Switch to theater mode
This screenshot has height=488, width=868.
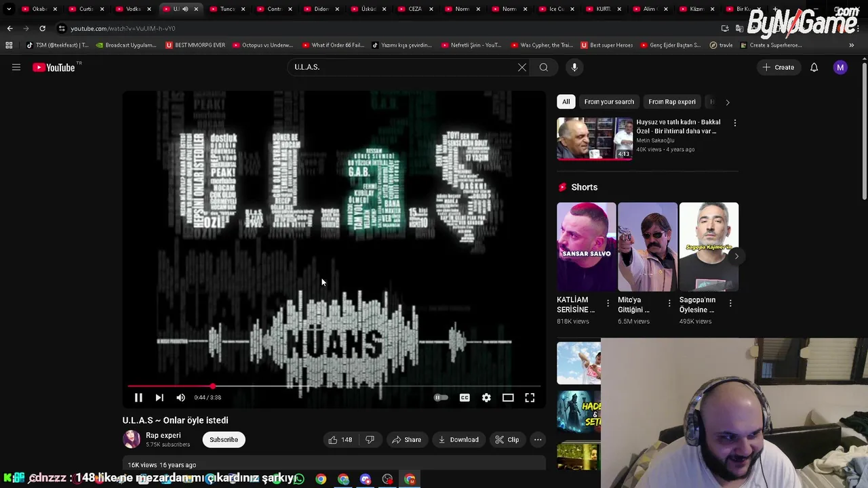pos(508,398)
